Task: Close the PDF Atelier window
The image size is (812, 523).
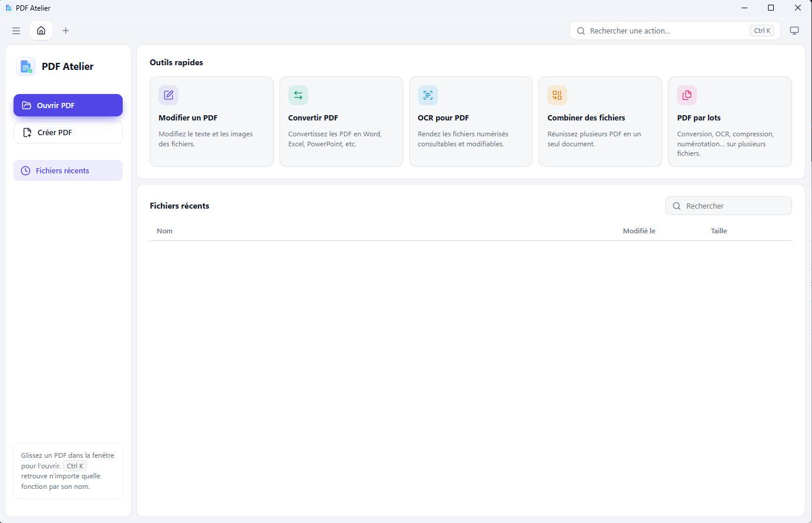Action: click(798, 8)
